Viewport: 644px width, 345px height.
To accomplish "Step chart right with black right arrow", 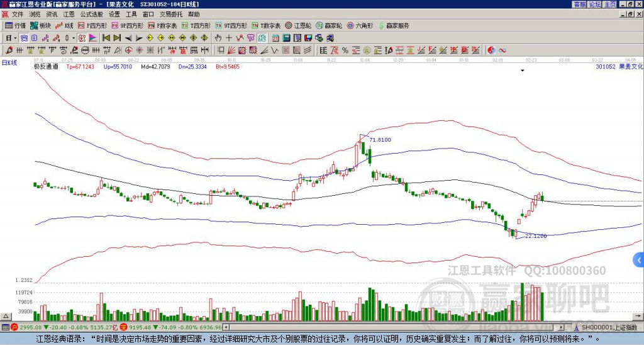I will tap(139, 38).
